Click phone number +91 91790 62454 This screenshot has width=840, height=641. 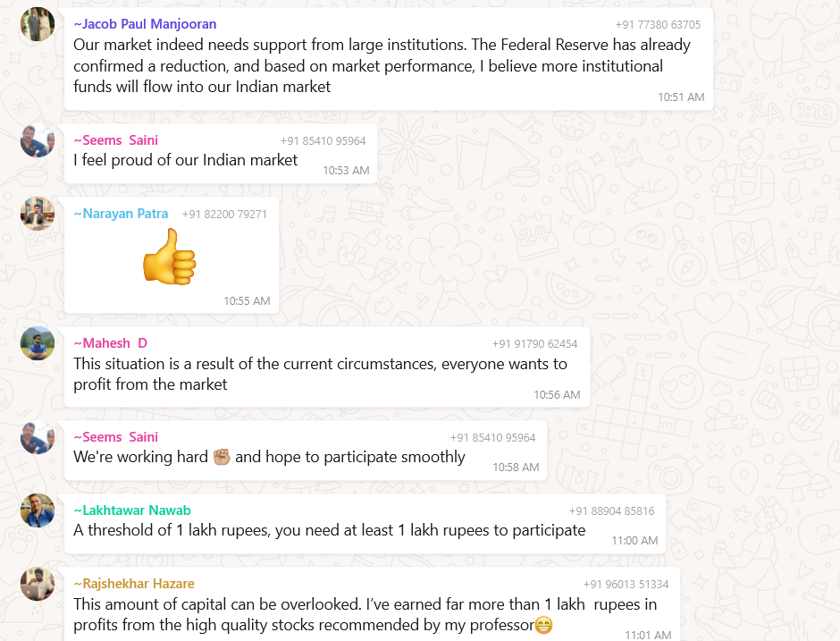pyautogui.click(x=534, y=344)
